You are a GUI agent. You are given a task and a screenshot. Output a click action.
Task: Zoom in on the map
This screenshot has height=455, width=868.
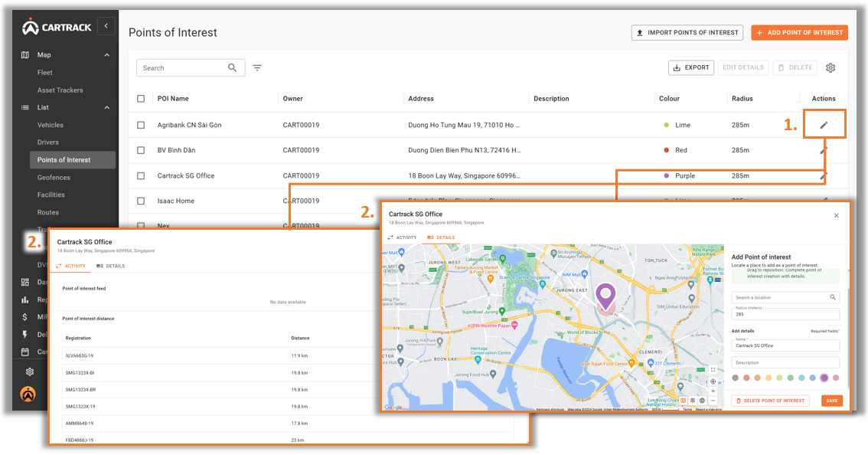tap(713, 391)
